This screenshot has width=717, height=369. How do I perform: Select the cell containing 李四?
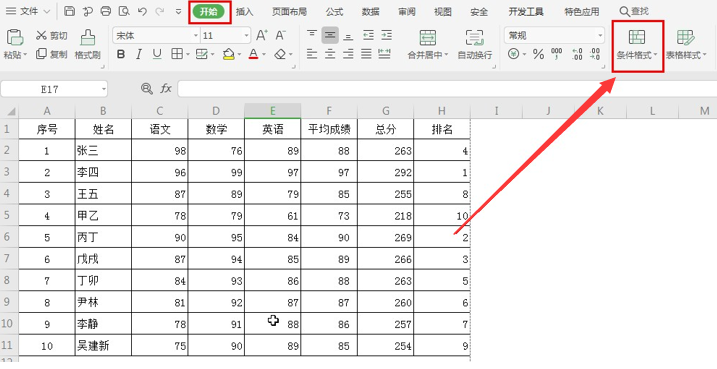(x=103, y=172)
